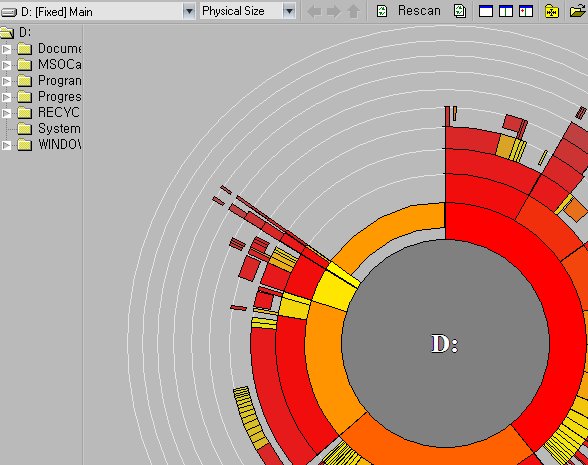Click the Rescan toolbar button
The image size is (588, 465).
pyautogui.click(x=409, y=11)
